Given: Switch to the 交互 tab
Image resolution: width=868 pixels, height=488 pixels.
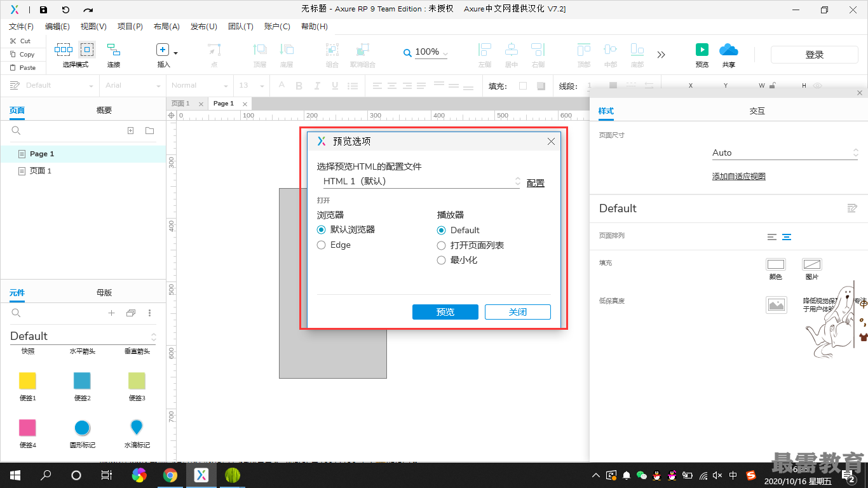Looking at the screenshot, I should pyautogui.click(x=757, y=111).
